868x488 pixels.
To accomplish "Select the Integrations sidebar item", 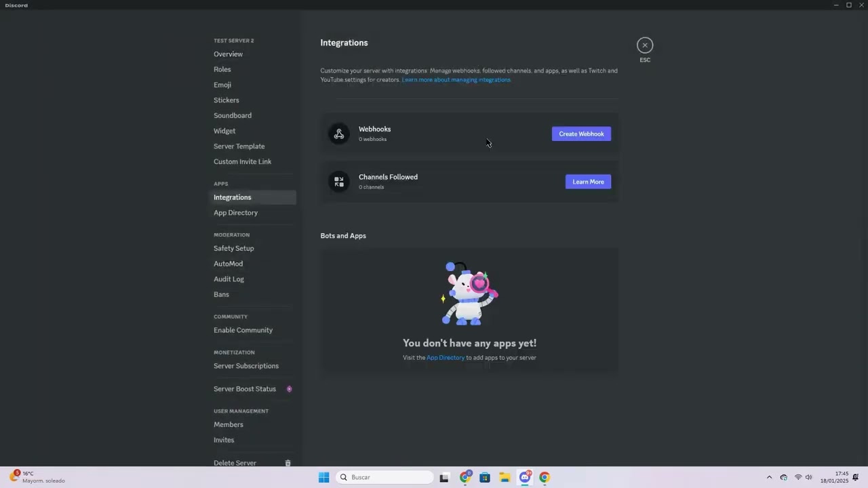I will (254, 197).
